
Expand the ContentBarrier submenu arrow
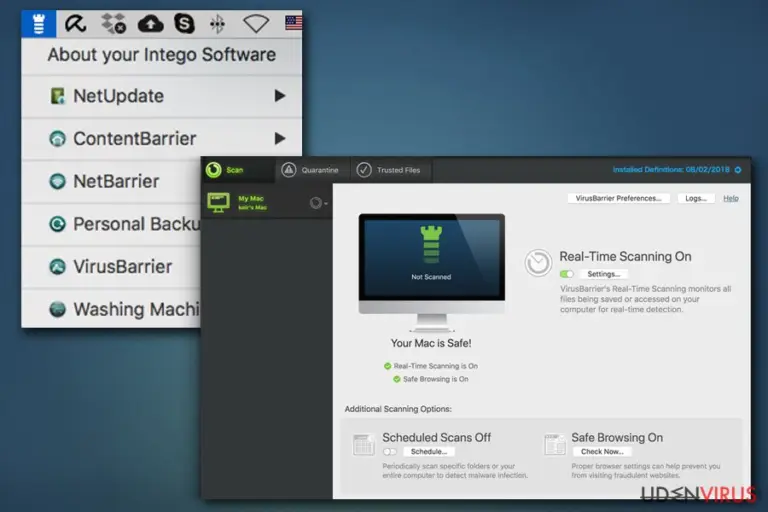pos(280,138)
